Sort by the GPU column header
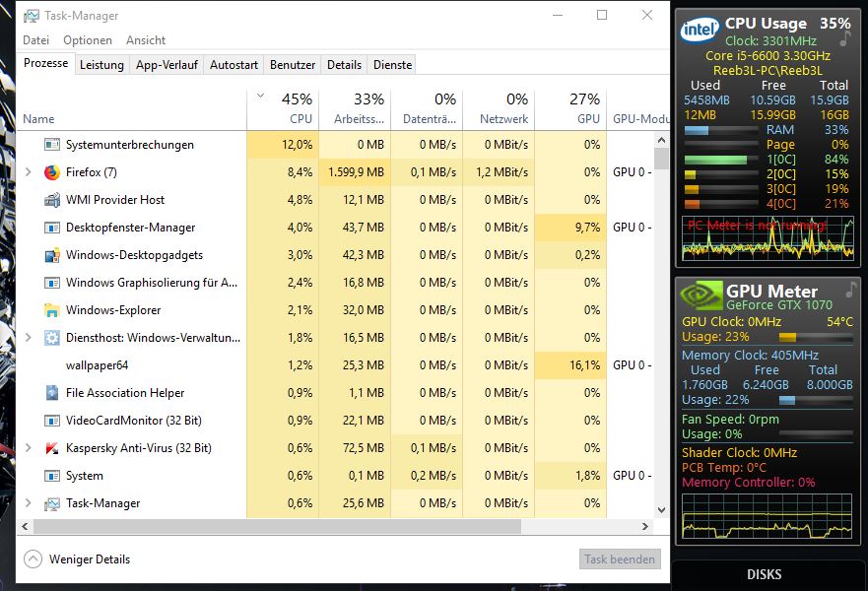Viewport: 868px width, 591px height. point(570,110)
